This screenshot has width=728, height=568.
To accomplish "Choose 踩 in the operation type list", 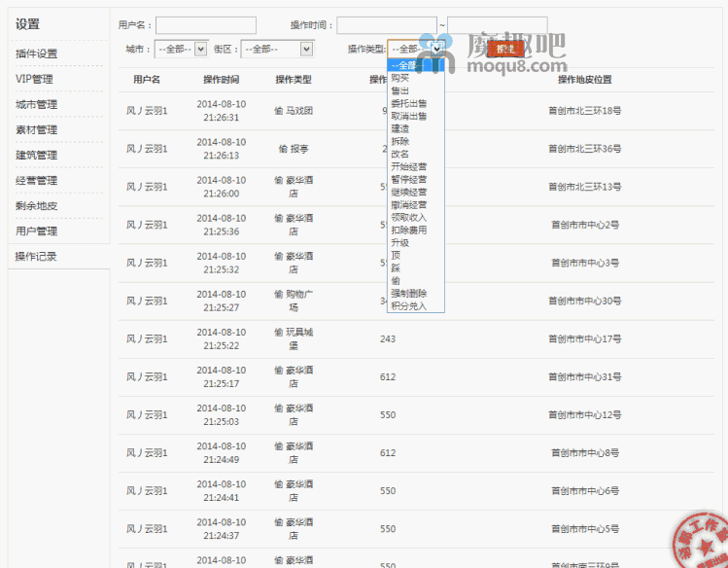I will click(416, 268).
